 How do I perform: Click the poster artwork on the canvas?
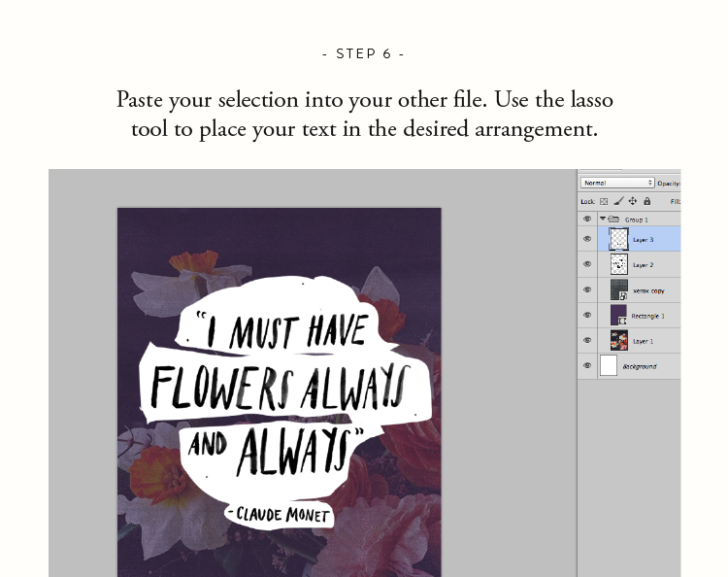coord(279,392)
